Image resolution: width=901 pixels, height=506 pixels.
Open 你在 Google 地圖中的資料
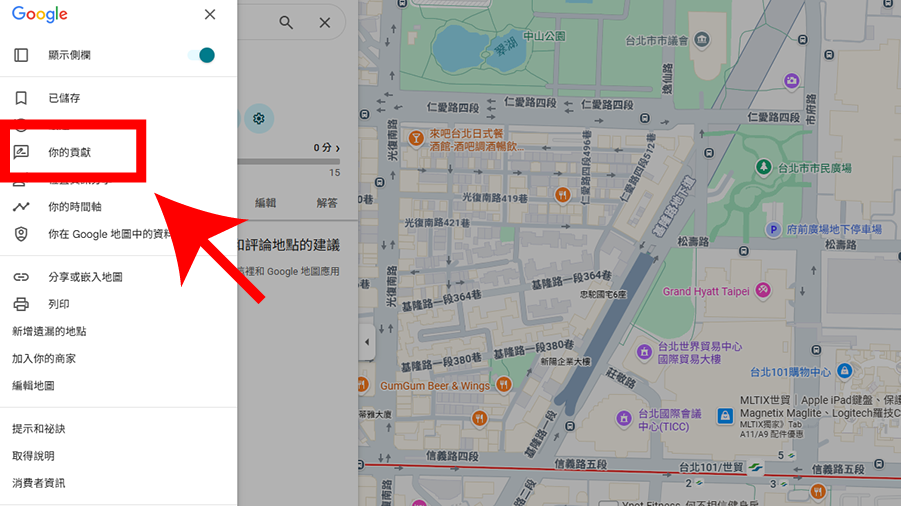click(x=109, y=234)
